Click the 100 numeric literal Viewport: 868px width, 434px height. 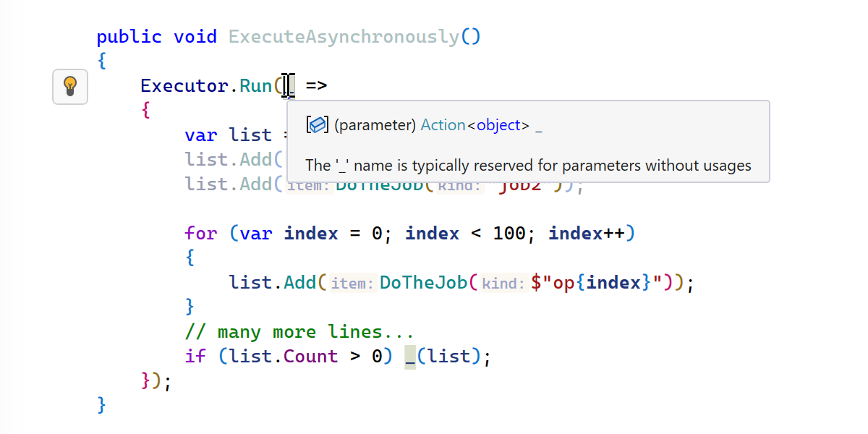coord(509,234)
